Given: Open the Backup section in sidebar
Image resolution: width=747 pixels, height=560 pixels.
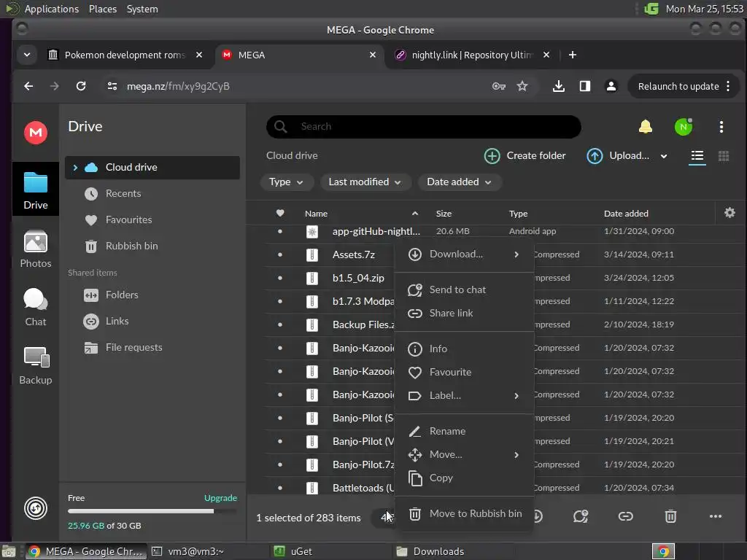Looking at the screenshot, I should point(36,366).
